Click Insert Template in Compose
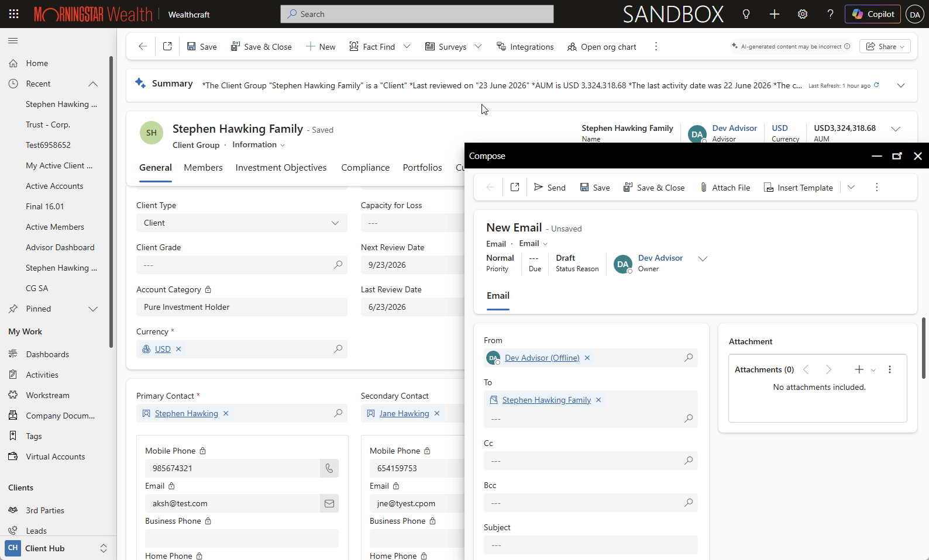Viewport: 929px width, 560px height. [799, 188]
